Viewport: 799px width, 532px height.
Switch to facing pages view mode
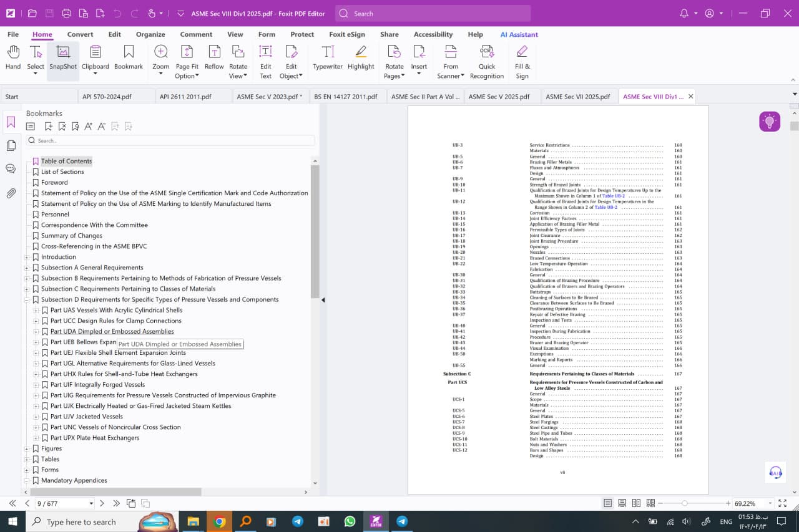636,503
